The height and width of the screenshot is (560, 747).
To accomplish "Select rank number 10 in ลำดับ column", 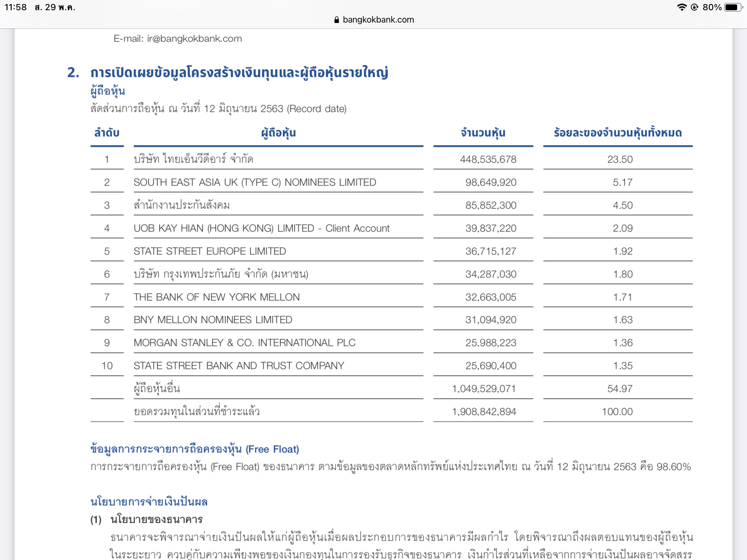I will click(107, 366).
